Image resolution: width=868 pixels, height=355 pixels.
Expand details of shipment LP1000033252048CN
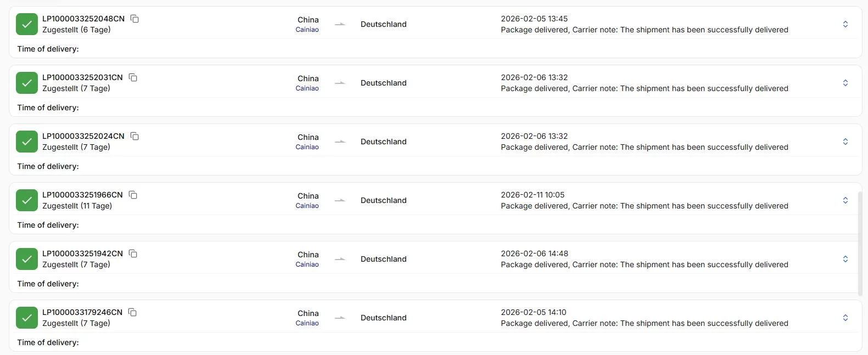(845, 24)
